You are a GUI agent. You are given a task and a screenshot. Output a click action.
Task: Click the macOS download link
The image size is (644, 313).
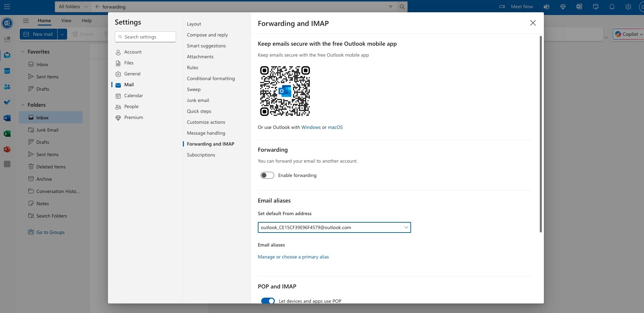click(335, 127)
